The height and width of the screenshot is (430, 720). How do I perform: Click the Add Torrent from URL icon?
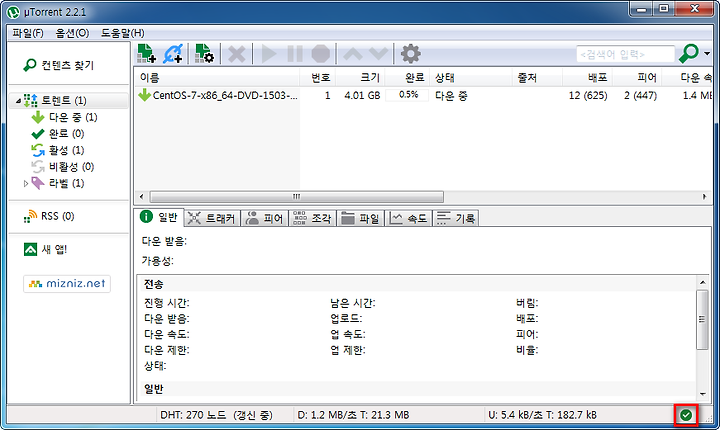173,54
